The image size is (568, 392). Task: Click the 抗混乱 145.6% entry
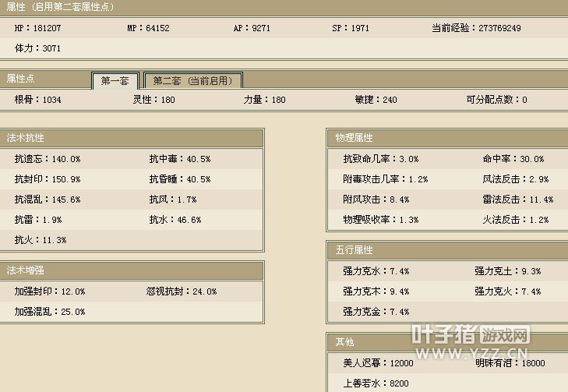coord(48,200)
